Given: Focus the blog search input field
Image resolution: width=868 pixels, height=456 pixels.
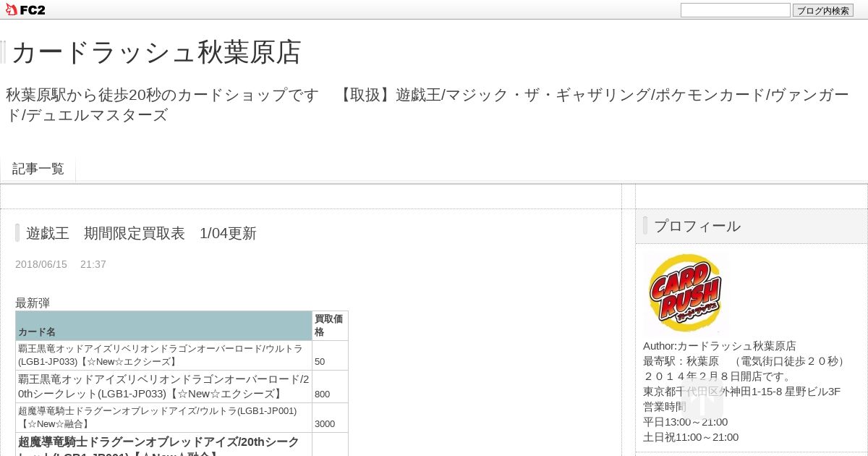Looking at the screenshot, I should (x=735, y=10).
